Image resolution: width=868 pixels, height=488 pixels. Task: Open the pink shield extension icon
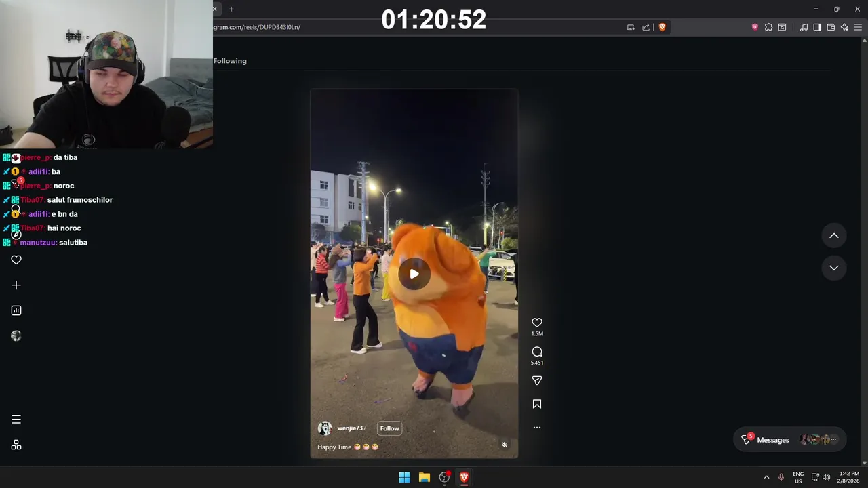tap(755, 27)
